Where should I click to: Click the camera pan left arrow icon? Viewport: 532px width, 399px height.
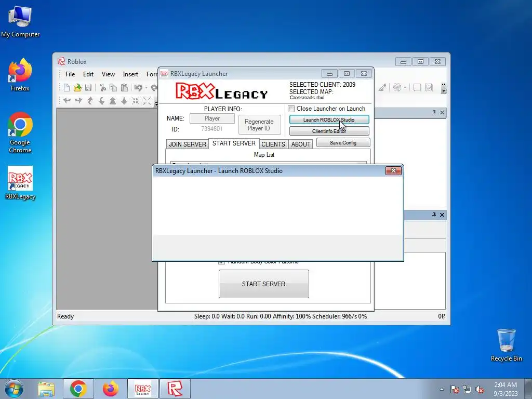[67, 100]
